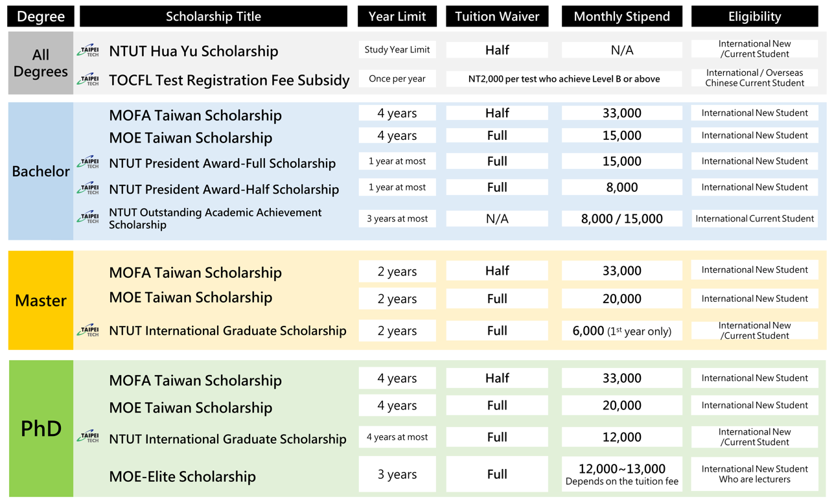Select the All Degrees category block
834x504 pixels.
pyautogui.click(x=41, y=63)
